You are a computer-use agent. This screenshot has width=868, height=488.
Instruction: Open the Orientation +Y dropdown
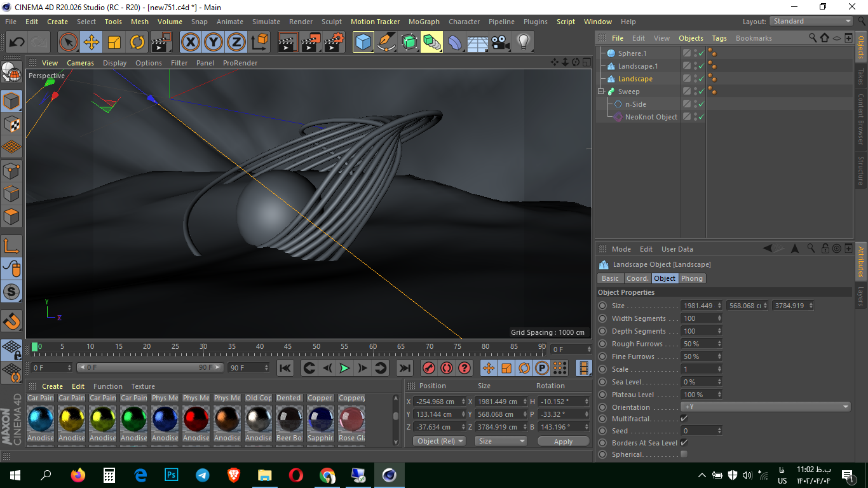pyautogui.click(x=766, y=407)
